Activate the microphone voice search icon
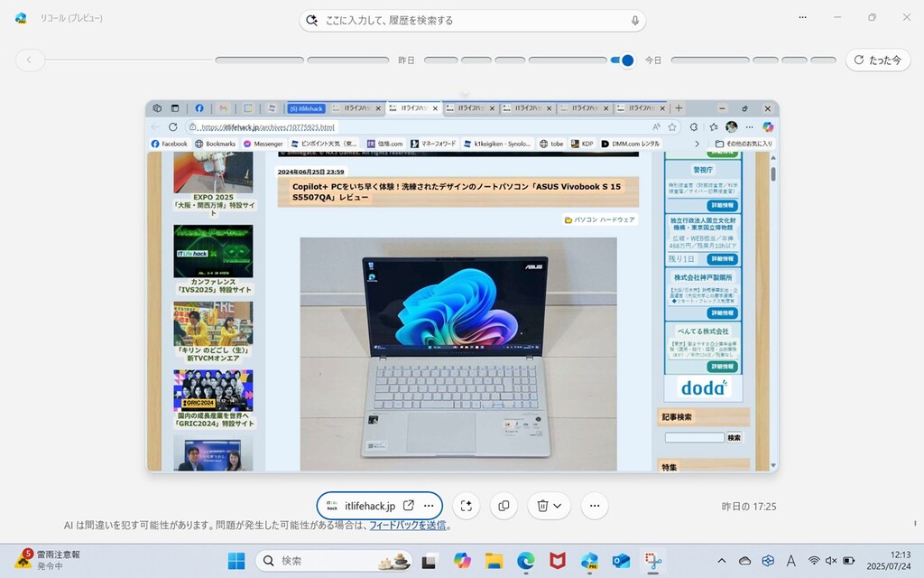Viewport: 924px width, 578px height. 634,21
